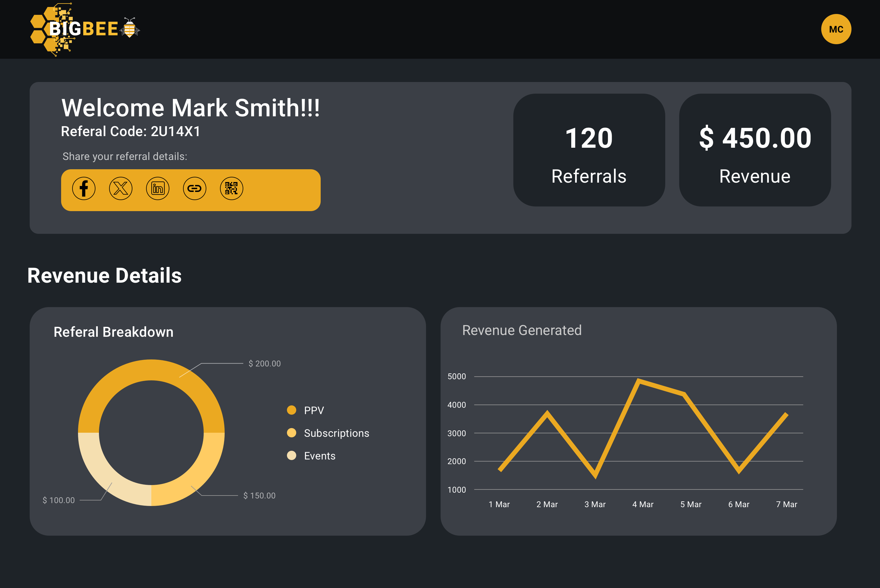The width and height of the screenshot is (880, 588).
Task: Select the PPV legend dot
Action: (292, 410)
